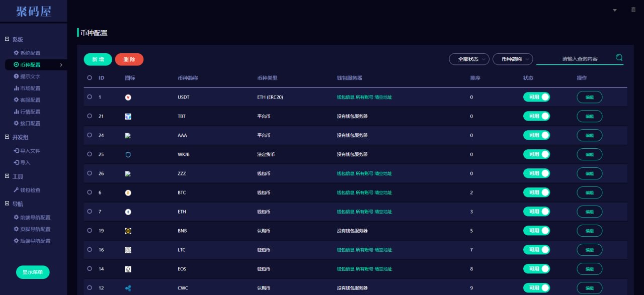This screenshot has height=295, width=644.
Task: Click the trash icon in top bar
Action: point(633,10)
